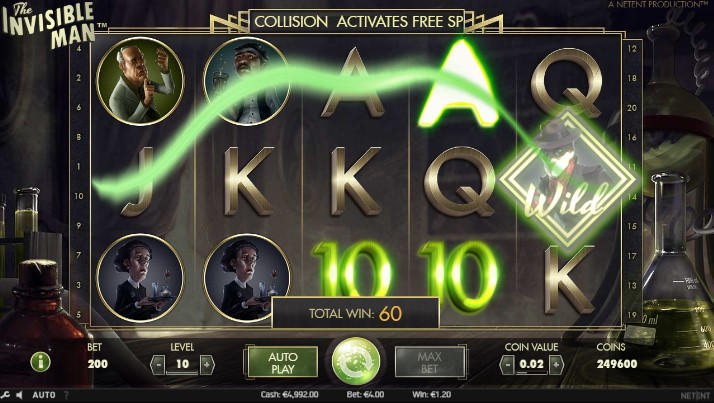Select payline number 12 marker
The image size is (714, 403).
point(632,48)
